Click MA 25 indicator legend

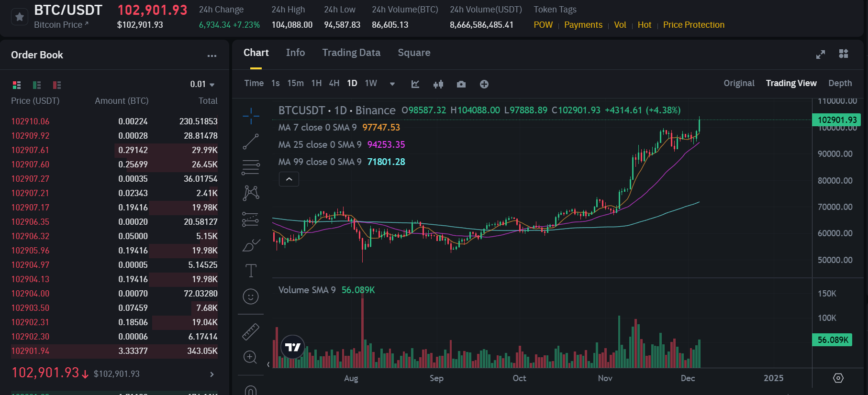342,145
